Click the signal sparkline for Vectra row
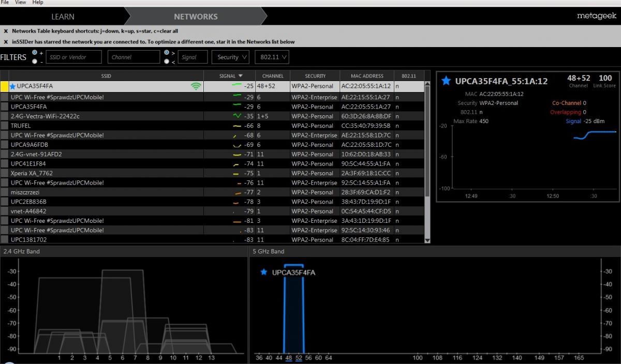Screen dimensions: 621x364 236,116
